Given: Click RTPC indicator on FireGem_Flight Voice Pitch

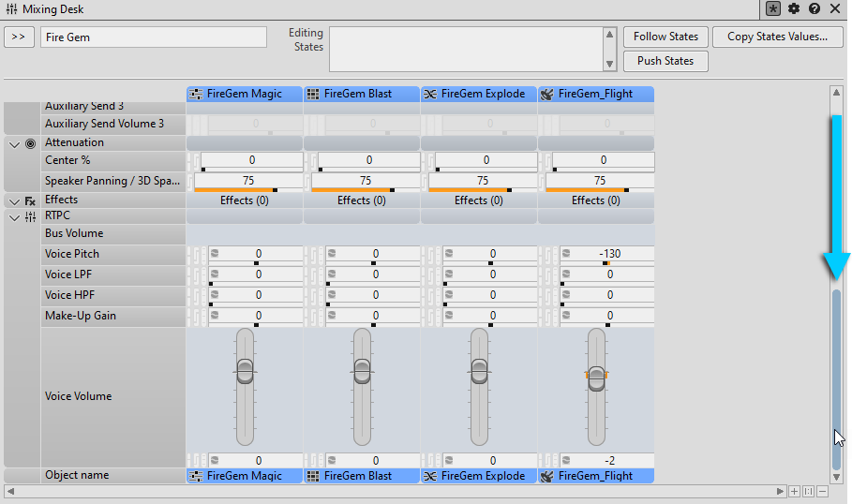Looking at the screenshot, I should pos(566,254).
